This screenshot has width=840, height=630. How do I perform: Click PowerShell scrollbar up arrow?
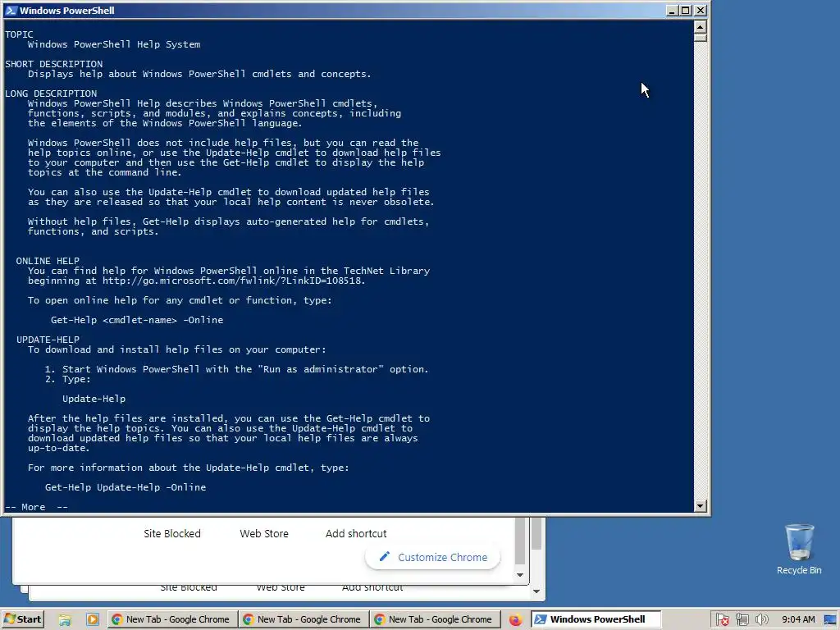(701, 26)
